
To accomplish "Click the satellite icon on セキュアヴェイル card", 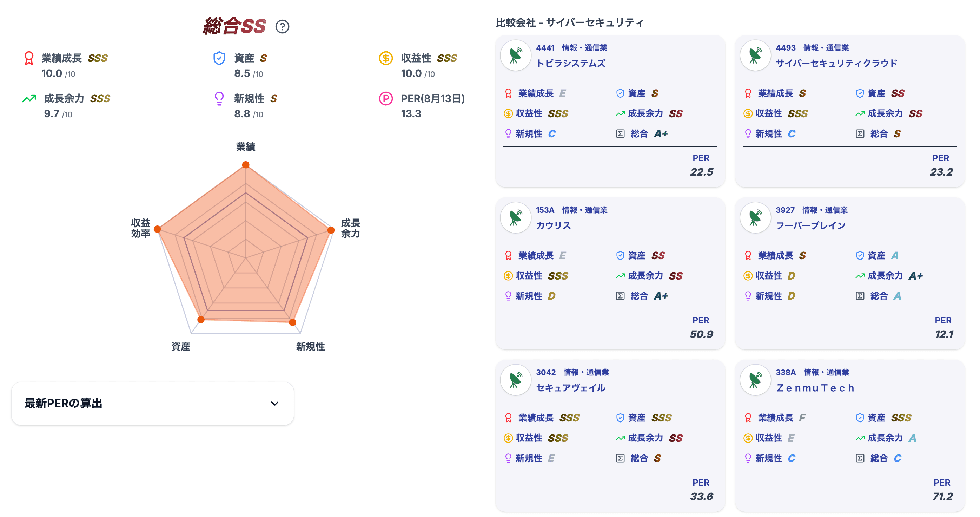I will tap(516, 380).
